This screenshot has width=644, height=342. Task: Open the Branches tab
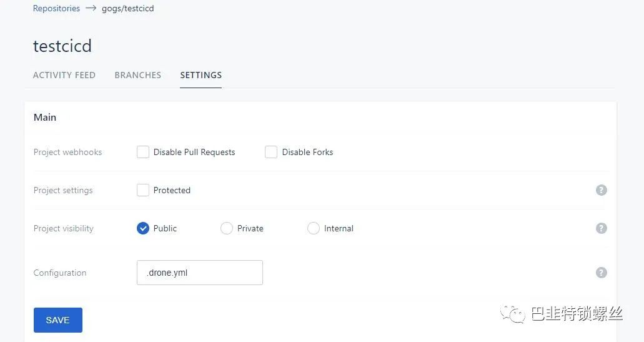tap(138, 75)
